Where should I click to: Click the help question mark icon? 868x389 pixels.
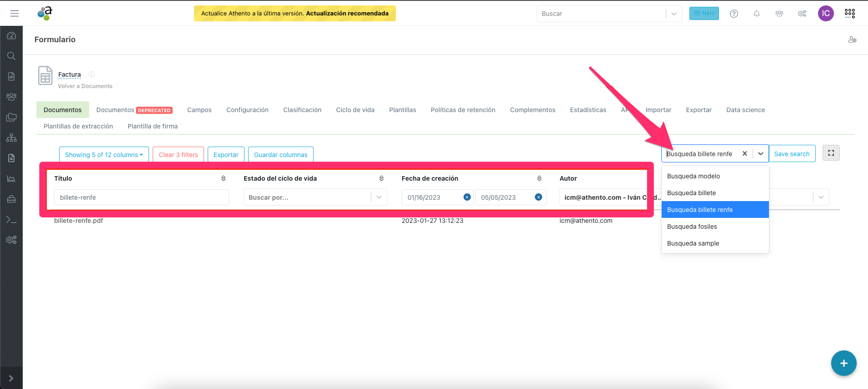(734, 14)
